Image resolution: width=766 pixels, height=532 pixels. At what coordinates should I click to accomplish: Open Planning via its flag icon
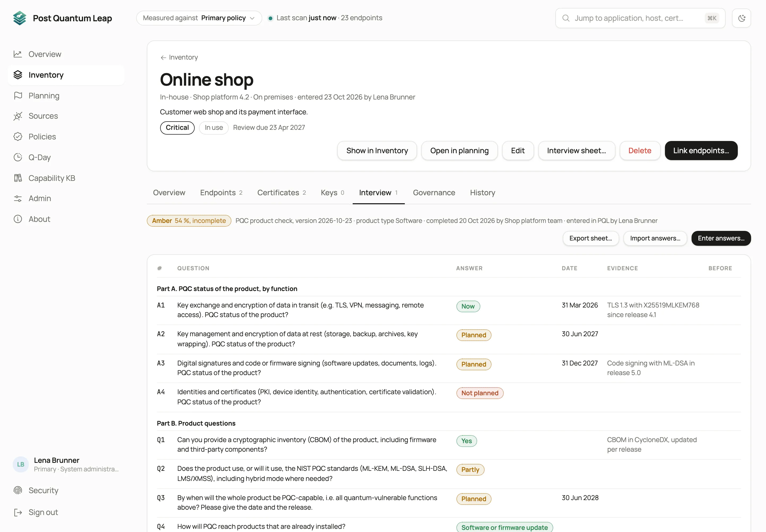18,96
